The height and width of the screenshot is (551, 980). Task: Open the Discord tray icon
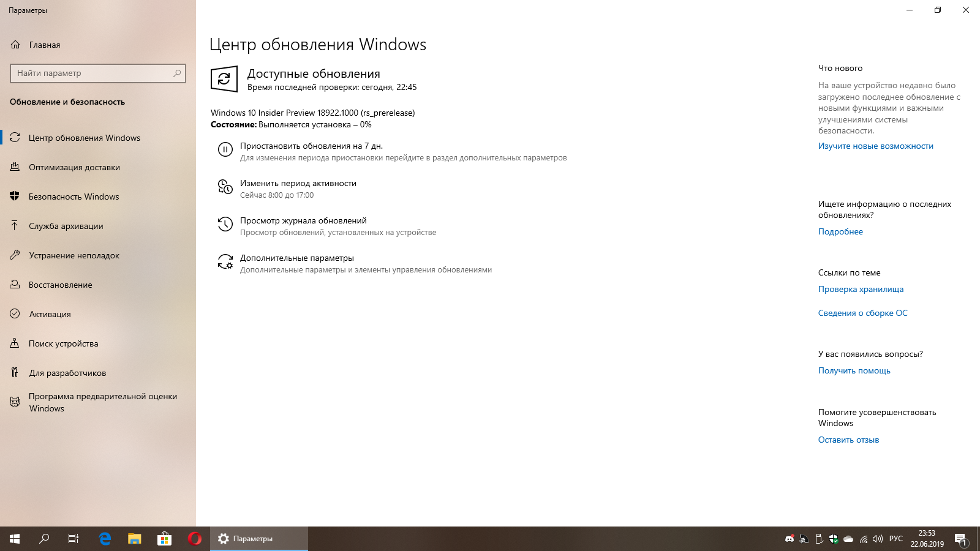point(790,539)
